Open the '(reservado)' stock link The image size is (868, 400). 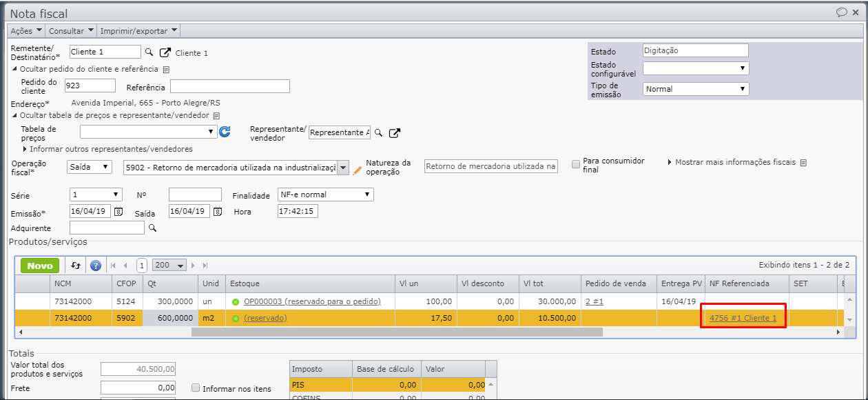265,318
